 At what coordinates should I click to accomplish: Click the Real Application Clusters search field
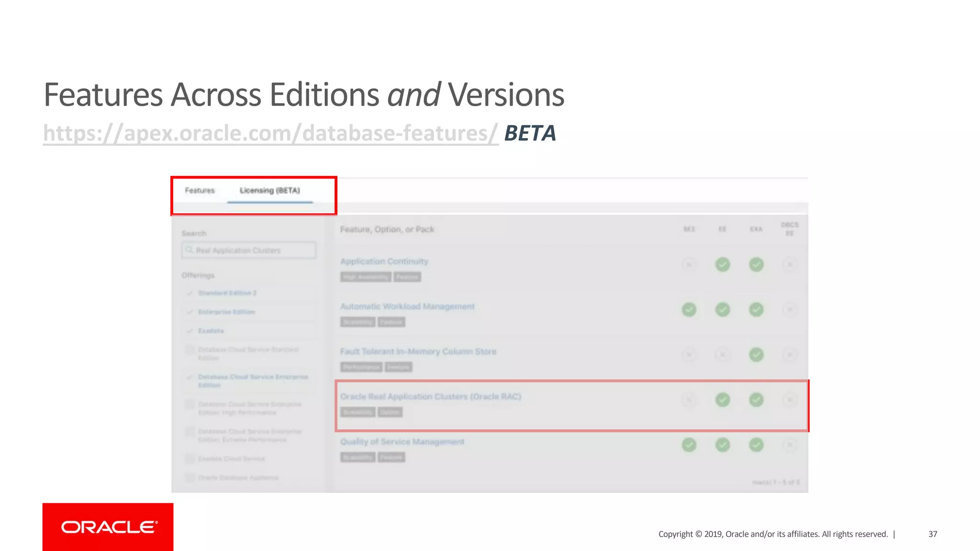tap(249, 250)
